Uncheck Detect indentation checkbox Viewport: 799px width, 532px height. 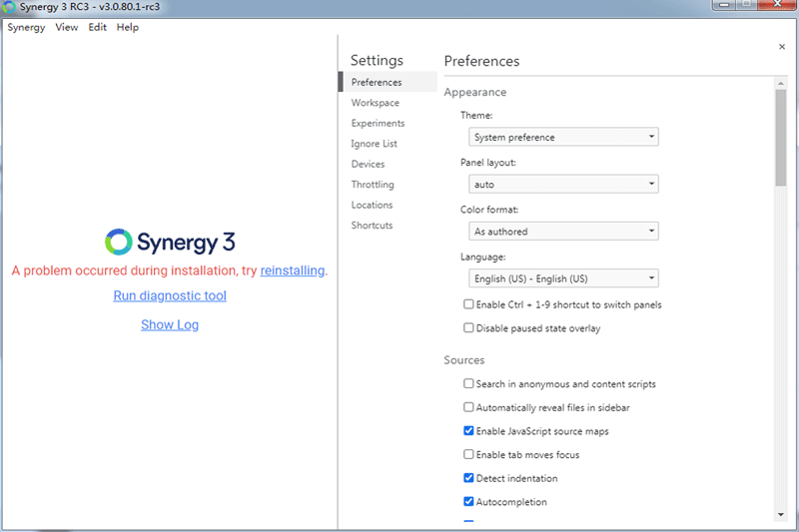click(468, 478)
